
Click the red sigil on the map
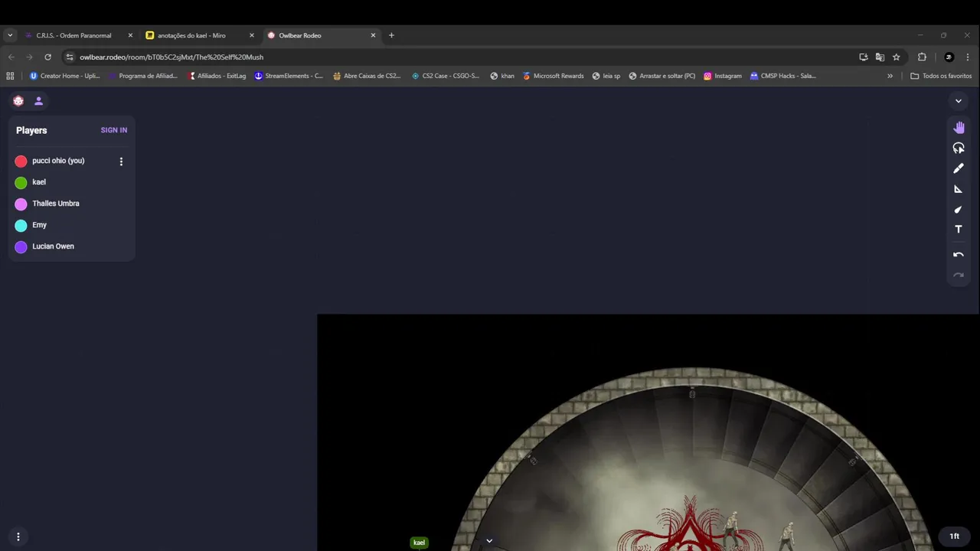pyautogui.click(x=691, y=524)
